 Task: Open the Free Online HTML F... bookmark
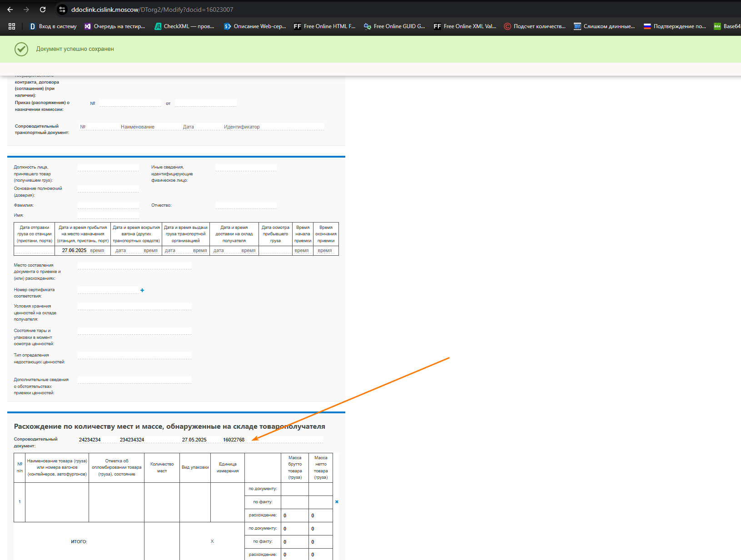tap(324, 26)
